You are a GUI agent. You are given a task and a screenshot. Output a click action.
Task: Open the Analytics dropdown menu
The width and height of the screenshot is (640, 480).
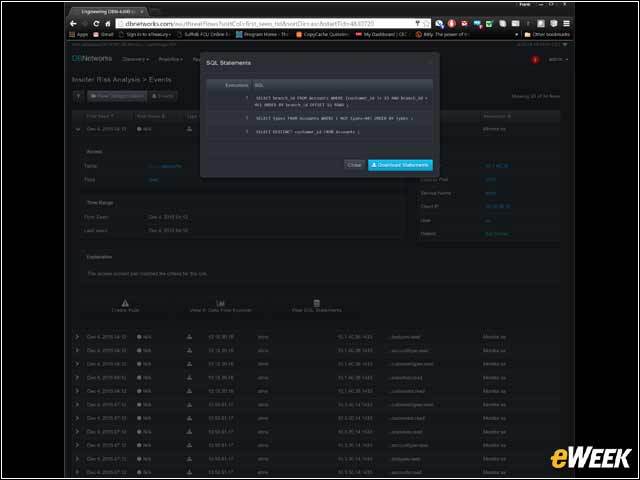click(x=171, y=59)
